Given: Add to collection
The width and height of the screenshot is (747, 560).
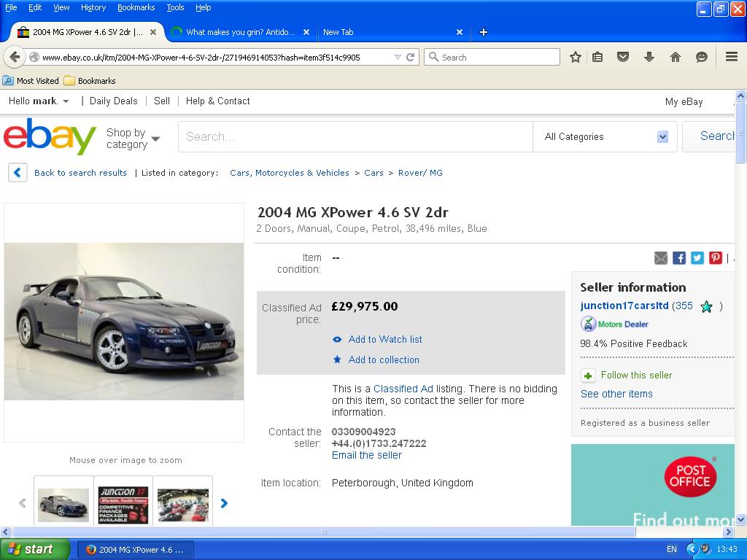Looking at the screenshot, I should coord(384,360).
